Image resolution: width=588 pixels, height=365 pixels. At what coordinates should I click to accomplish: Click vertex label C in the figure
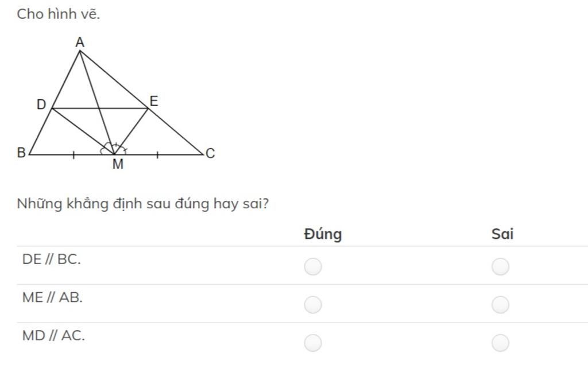click(210, 153)
